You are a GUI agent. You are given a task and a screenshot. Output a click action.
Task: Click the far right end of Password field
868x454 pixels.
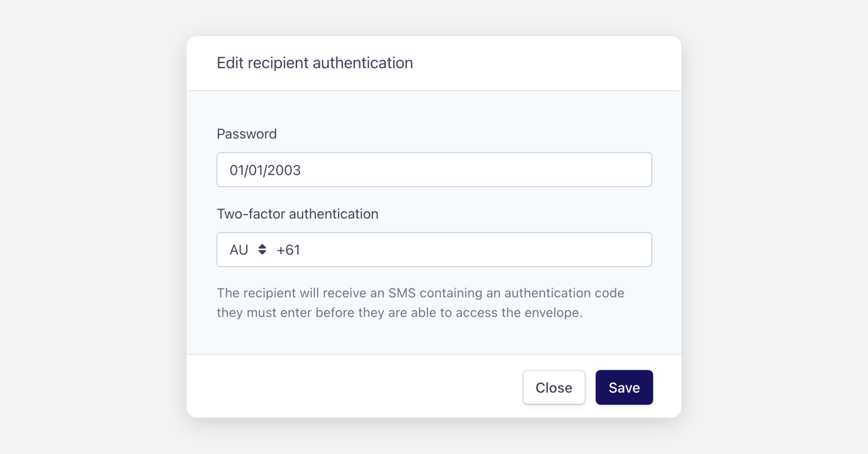(640, 170)
